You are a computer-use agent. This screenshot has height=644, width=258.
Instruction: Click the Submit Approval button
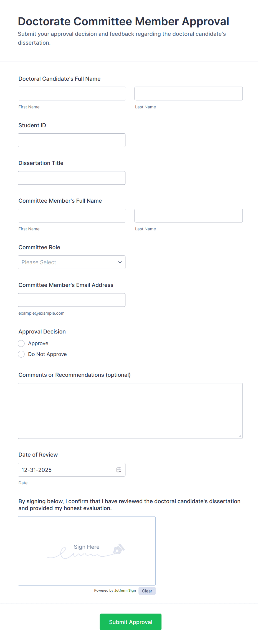tap(130, 622)
